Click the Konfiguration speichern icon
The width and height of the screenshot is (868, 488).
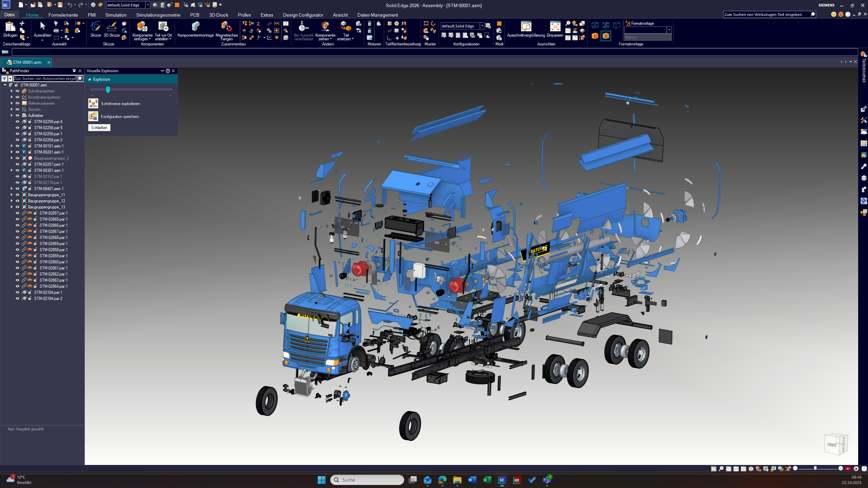point(93,116)
